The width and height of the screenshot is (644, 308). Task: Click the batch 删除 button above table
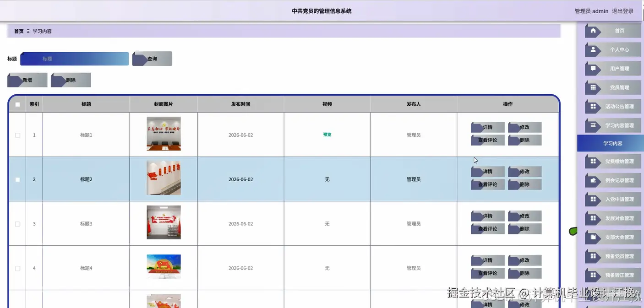71,80
